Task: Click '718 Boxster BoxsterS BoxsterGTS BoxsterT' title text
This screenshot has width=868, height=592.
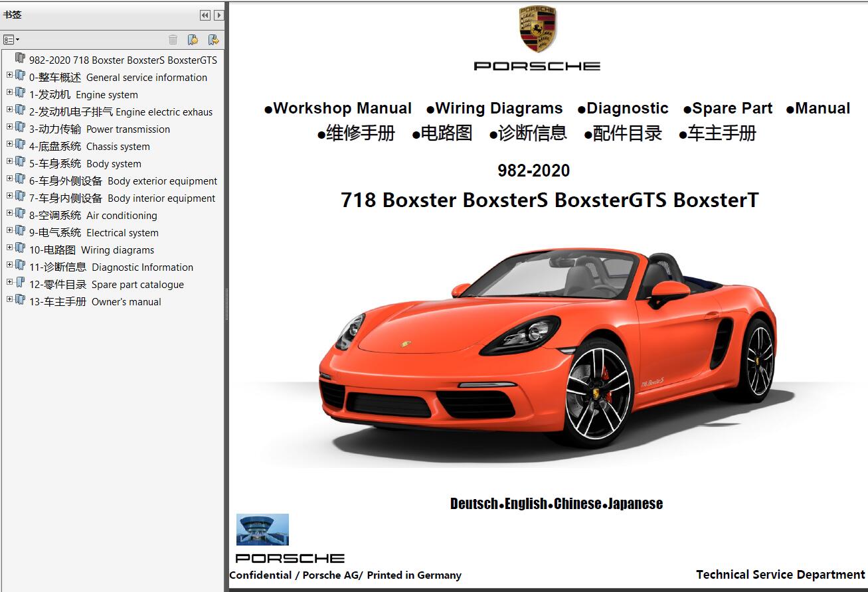Action: tap(549, 200)
